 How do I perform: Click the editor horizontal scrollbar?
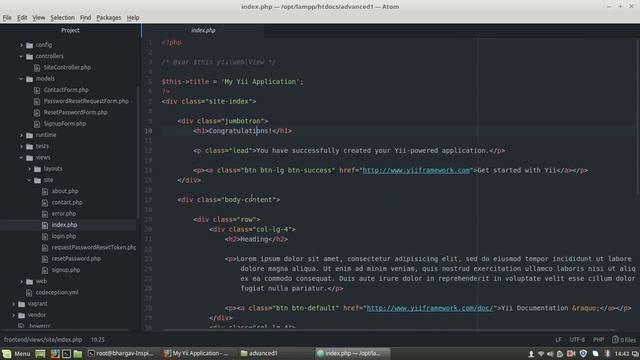coord(388,329)
